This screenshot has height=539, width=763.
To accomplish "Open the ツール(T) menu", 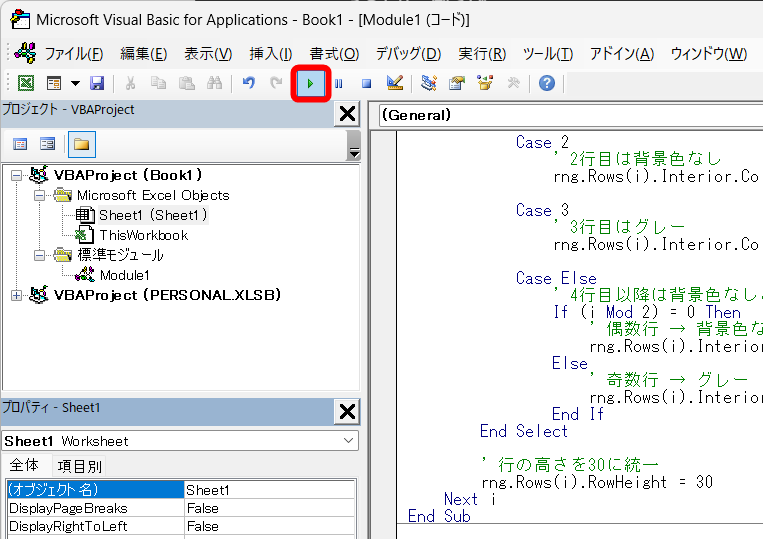I will [x=548, y=54].
